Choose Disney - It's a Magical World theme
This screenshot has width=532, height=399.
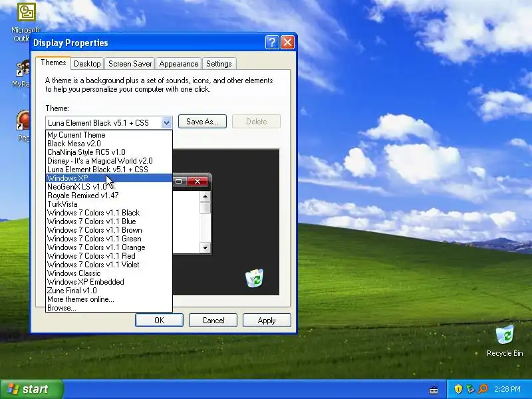109,161
